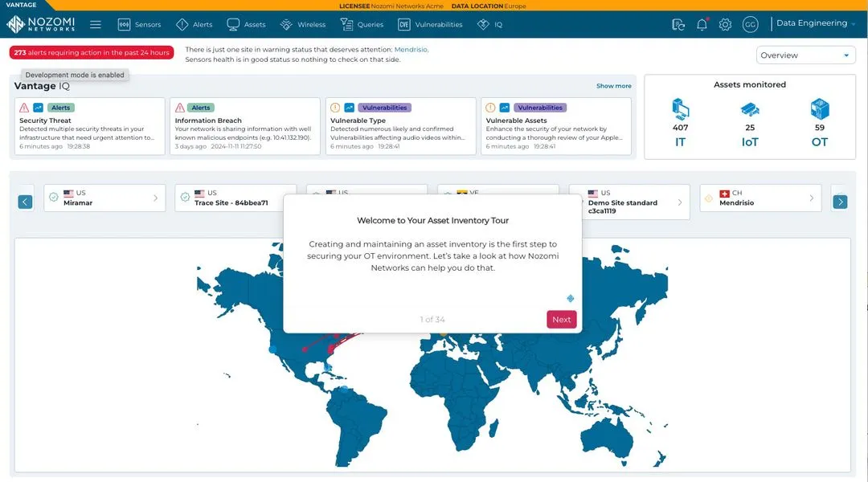Screen dimensions: 868x482
Task: Click the CVE Vulnerabilities icon in navbar
Action: 404,24
